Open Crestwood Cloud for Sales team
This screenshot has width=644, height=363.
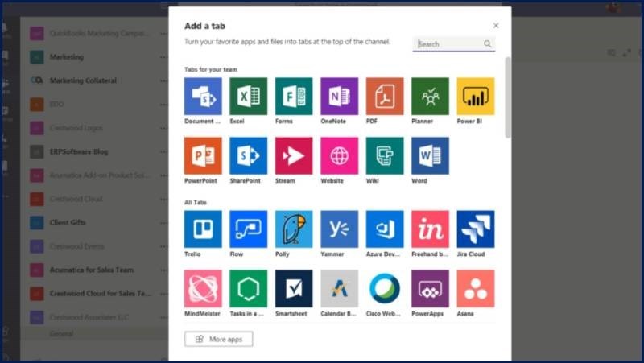point(100,294)
